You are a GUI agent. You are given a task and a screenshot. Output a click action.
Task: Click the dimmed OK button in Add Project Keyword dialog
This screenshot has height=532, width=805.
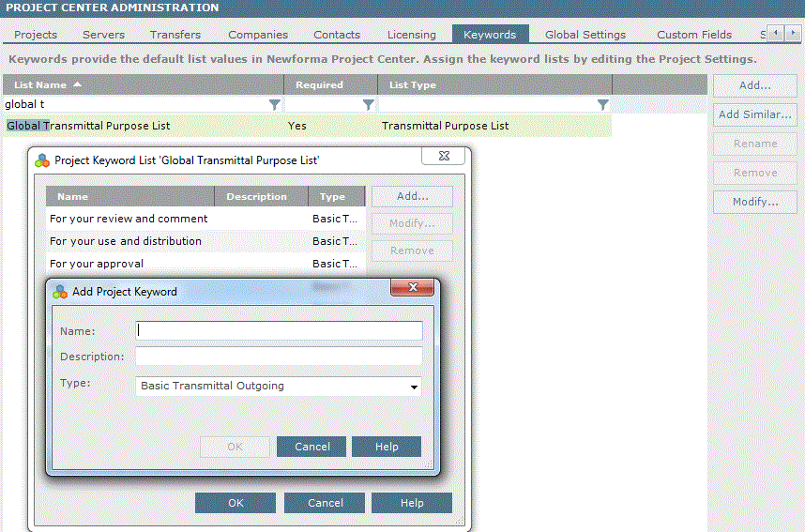pyautogui.click(x=235, y=447)
